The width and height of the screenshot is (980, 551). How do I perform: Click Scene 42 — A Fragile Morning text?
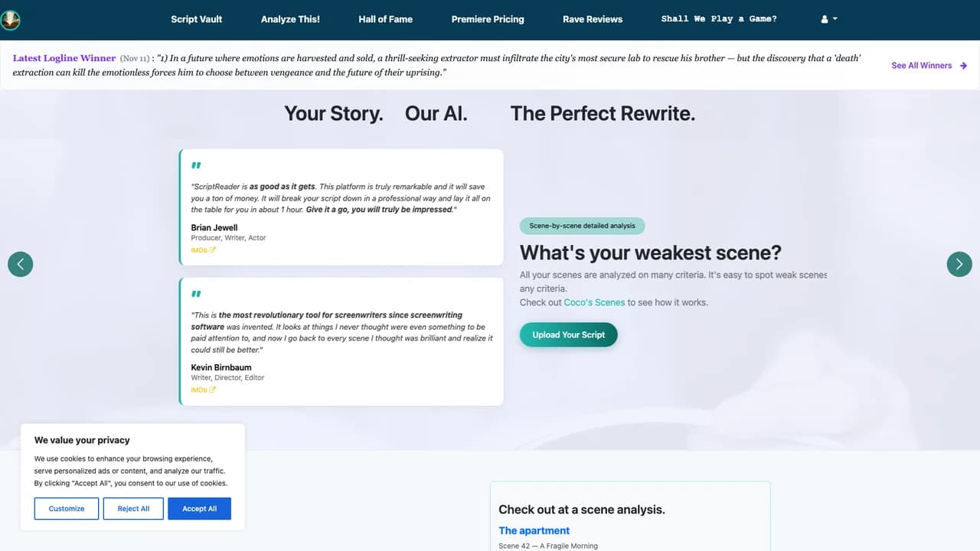click(548, 546)
